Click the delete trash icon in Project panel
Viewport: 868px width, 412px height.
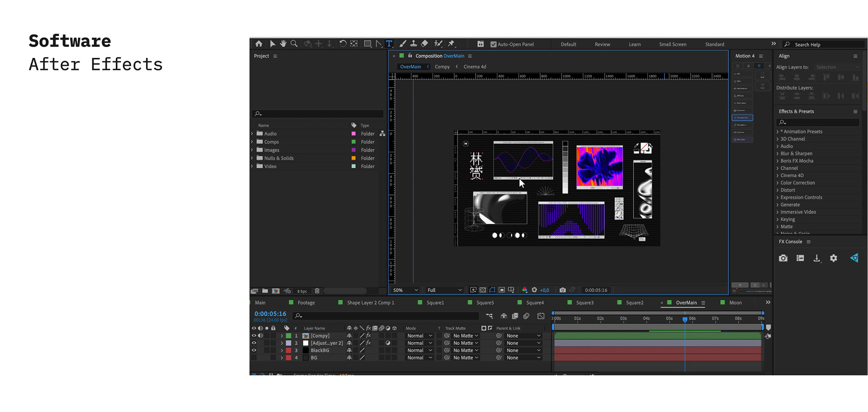317,291
